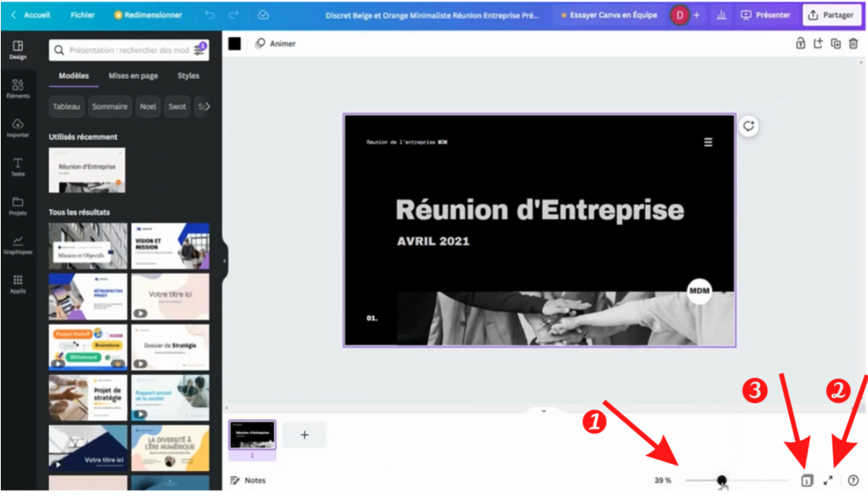Open the black background color swatch

pos(235,44)
